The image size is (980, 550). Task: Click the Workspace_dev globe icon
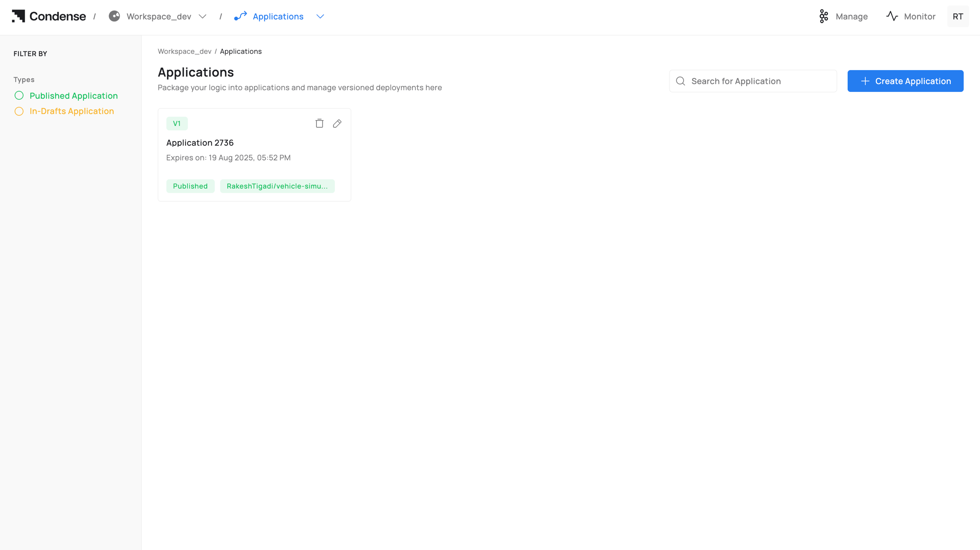tap(114, 16)
